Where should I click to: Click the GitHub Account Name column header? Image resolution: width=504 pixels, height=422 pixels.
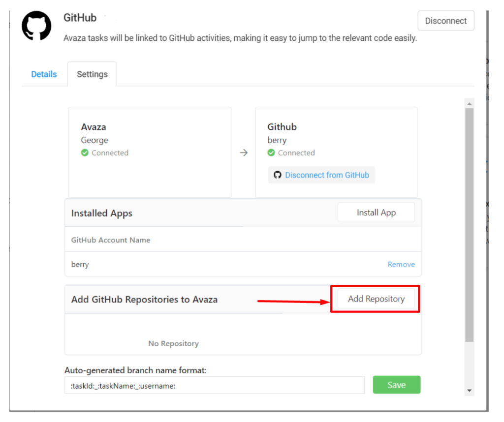(x=111, y=240)
